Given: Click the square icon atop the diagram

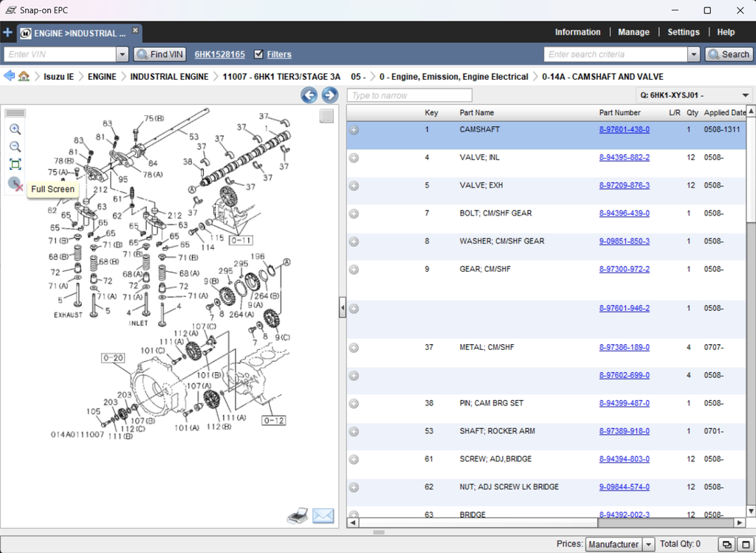Looking at the screenshot, I should (x=326, y=116).
